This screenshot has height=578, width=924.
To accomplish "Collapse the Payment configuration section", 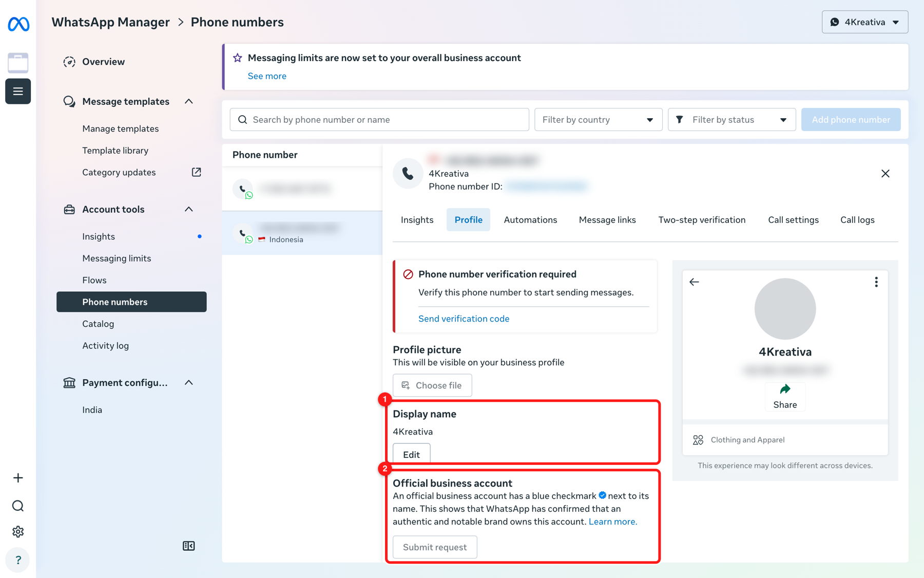I will [189, 383].
